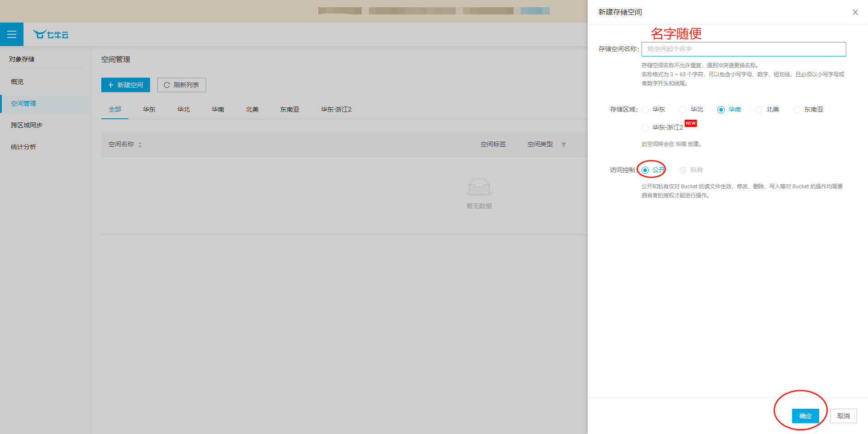
Task: Click the 确定 confirm button
Action: click(805, 416)
